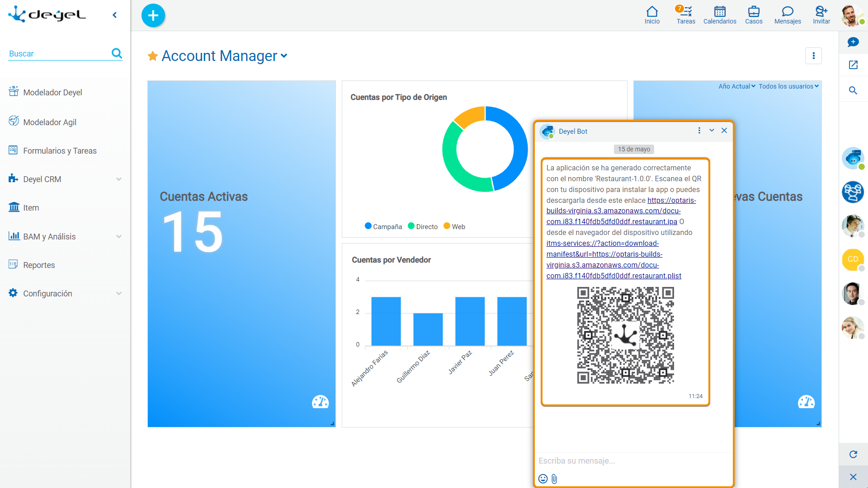868x488 pixels.
Task: Click the refresh icon in right sidebar
Action: [853, 454]
